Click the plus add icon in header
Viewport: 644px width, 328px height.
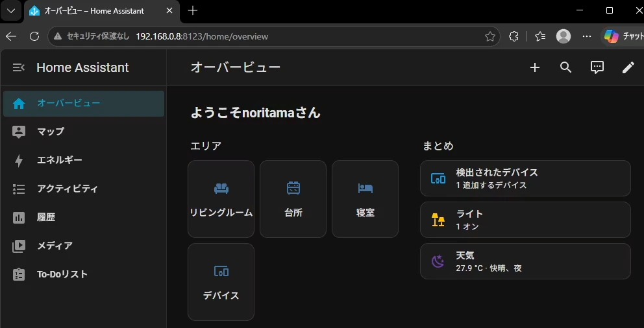coord(534,67)
